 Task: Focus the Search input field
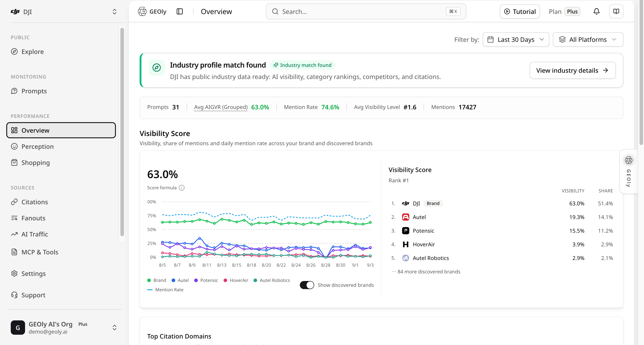tap(366, 11)
